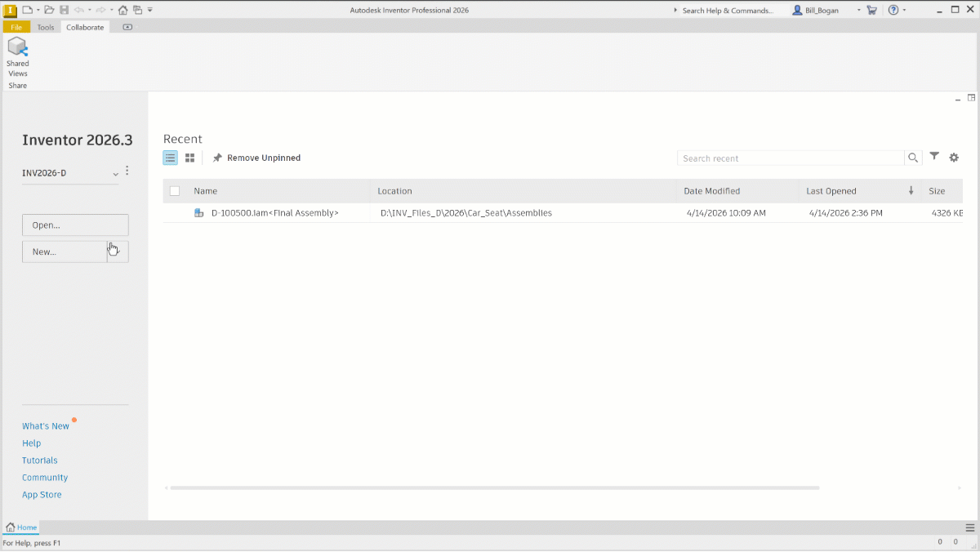This screenshot has width=980, height=552.
Task: Open the dropdown arrow beside the New file icon
Action: (x=37, y=11)
